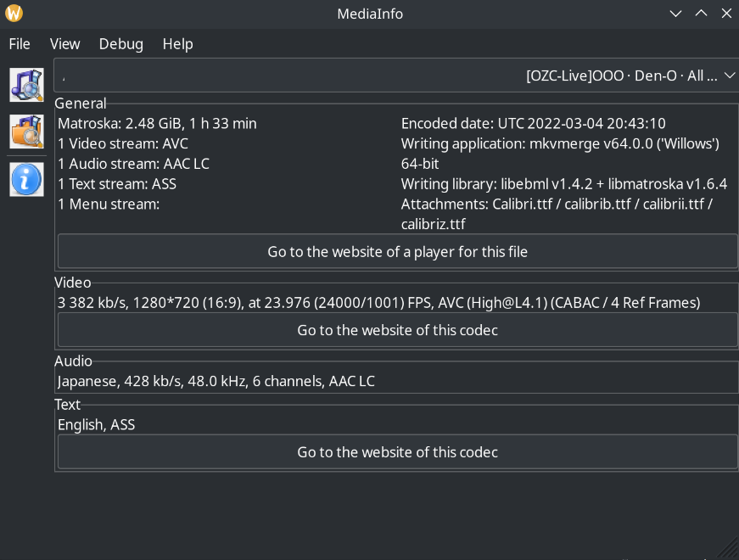Screen dimensions: 739x560
Task: Open the Help menu
Action: [177, 43]
